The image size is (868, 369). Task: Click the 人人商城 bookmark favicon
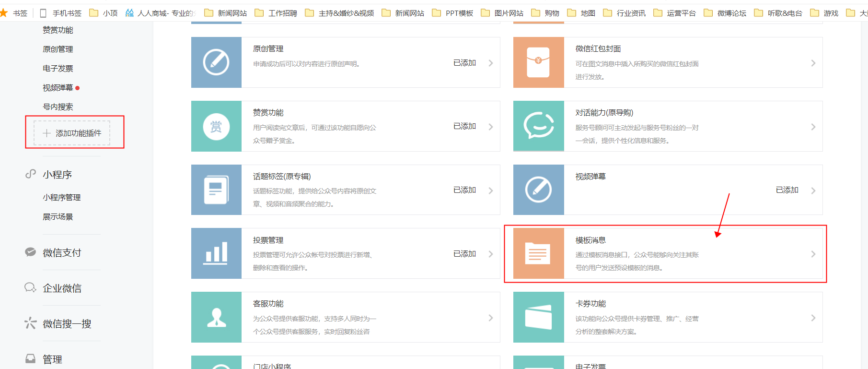click(129, 12)
